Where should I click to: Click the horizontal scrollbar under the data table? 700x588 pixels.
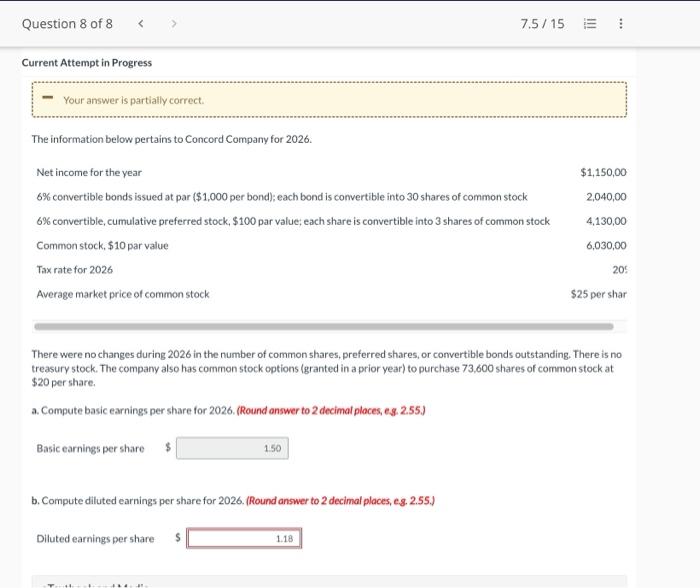click(x=324, y=327)
